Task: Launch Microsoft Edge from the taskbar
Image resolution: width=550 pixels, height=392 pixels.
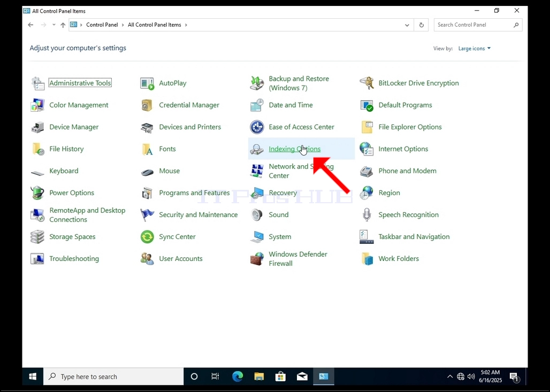Action: point(238,376)
